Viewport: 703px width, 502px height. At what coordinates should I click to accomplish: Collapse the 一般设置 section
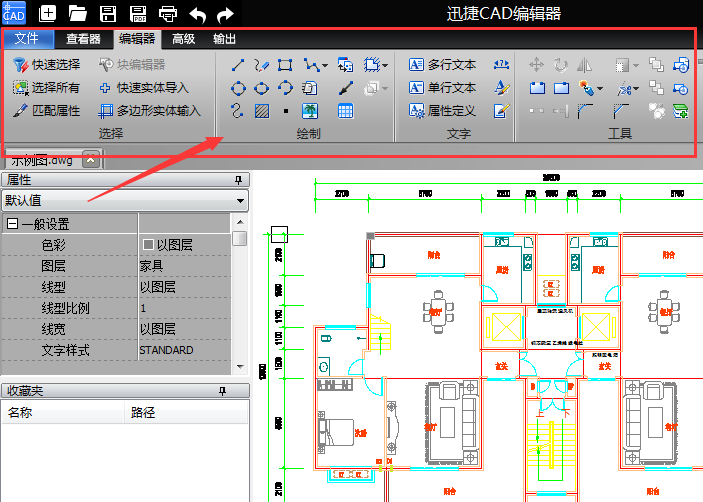click(x=13, y=224)
